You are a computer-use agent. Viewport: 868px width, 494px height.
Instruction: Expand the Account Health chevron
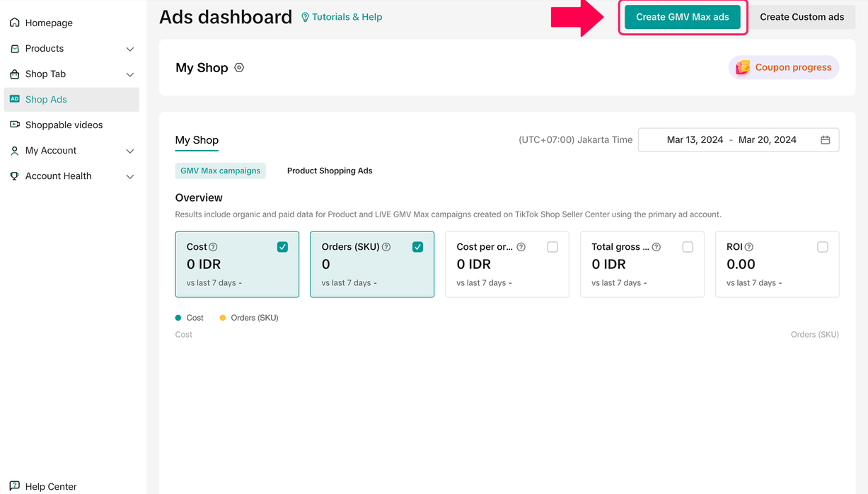tap(129, 176)
